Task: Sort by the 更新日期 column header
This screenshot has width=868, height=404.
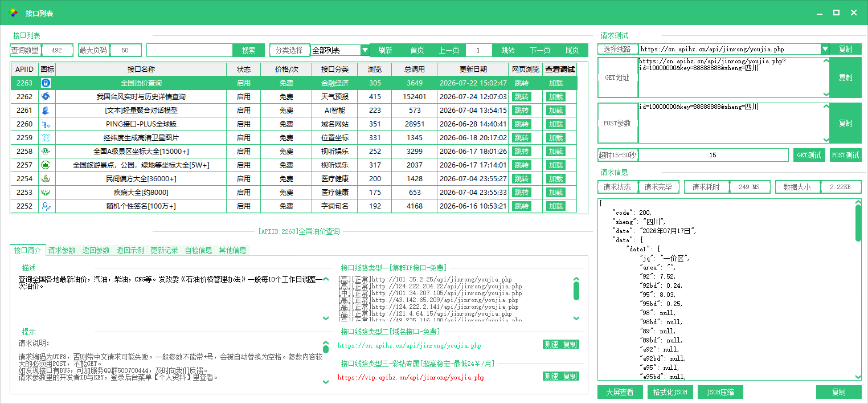Action: tap(473, 70)
